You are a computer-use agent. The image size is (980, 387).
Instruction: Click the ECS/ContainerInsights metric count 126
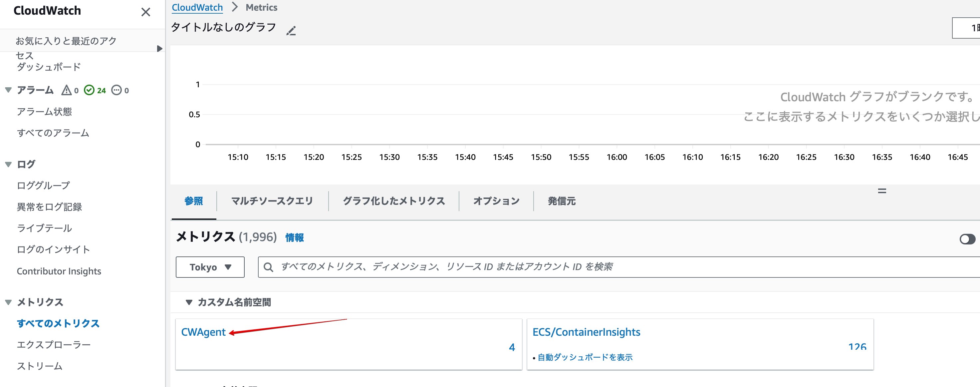(857, 347)
